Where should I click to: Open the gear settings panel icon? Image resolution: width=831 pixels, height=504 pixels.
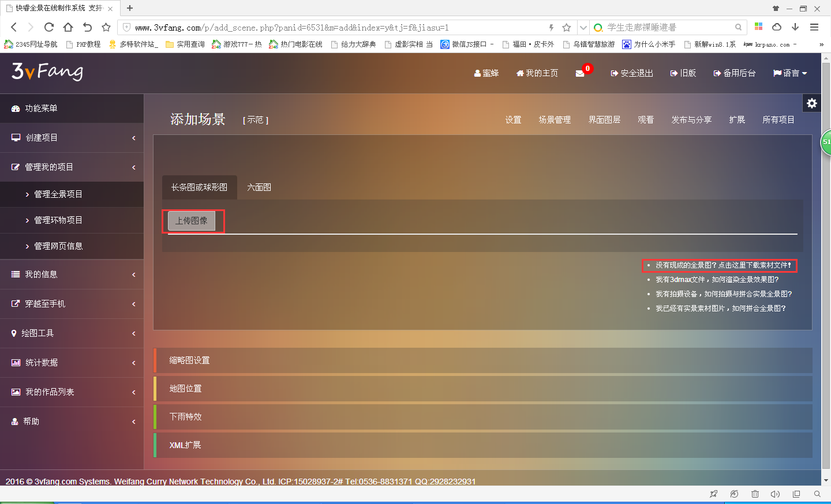pyautogui.click(x=812, y=103)
